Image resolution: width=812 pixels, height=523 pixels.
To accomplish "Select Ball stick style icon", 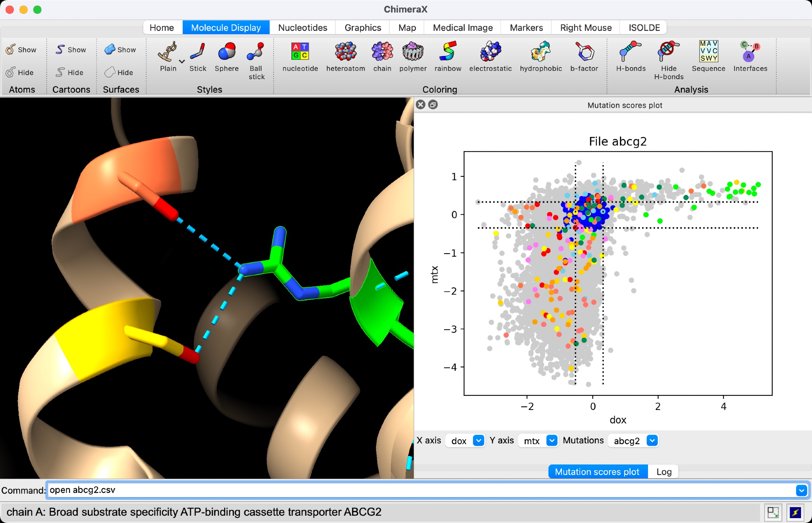I will click(256, 53).
